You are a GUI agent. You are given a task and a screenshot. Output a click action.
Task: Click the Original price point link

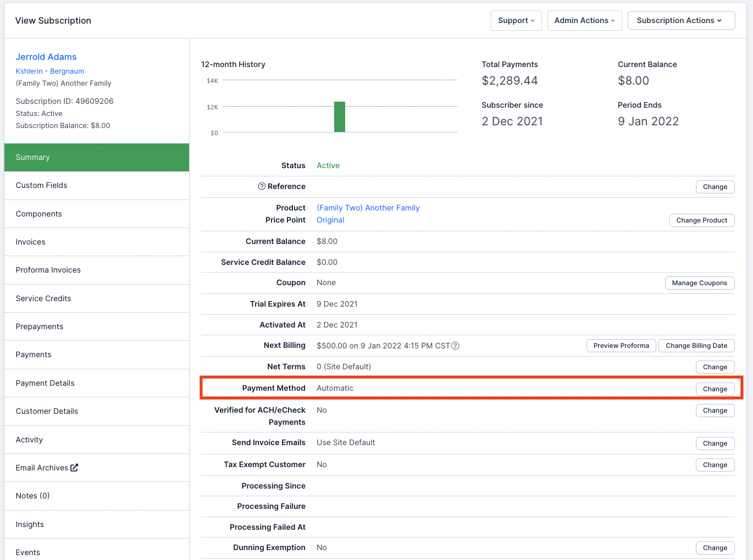[x=330, y=220]
